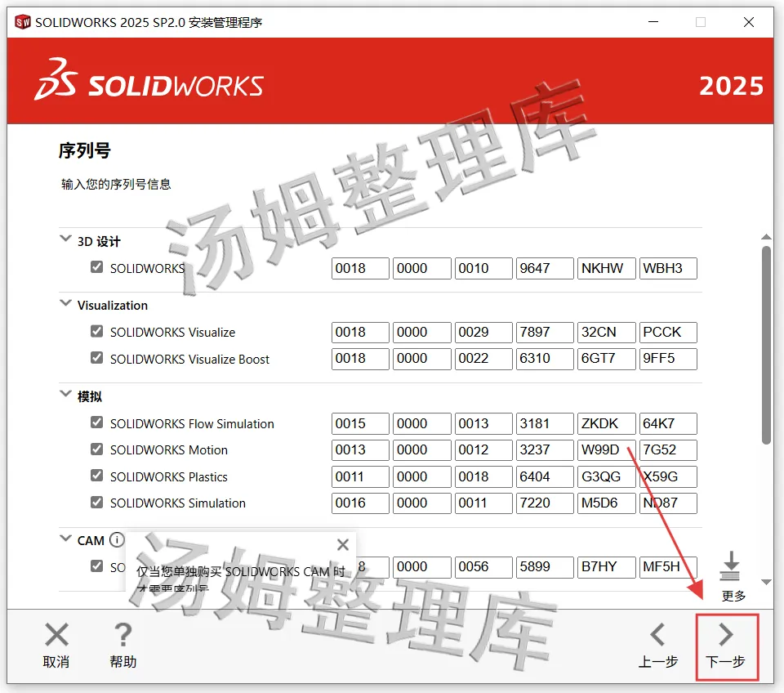The width and height of the screenshot is (784, 693).
Task: Click CAM serial field containing MF5H
Action: (668, 567)
